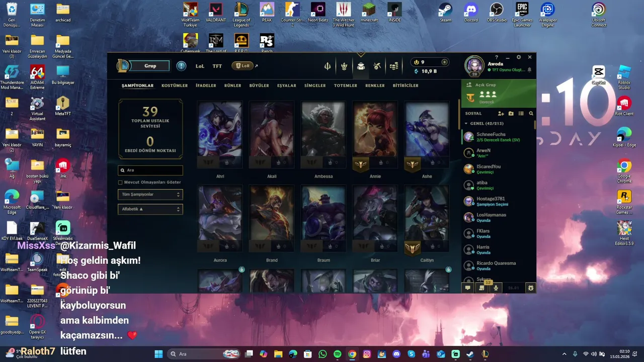This screenshot has height=362, width=644.
Task: Open the EŞYALAR tab
Action: (x=287, y=85)
